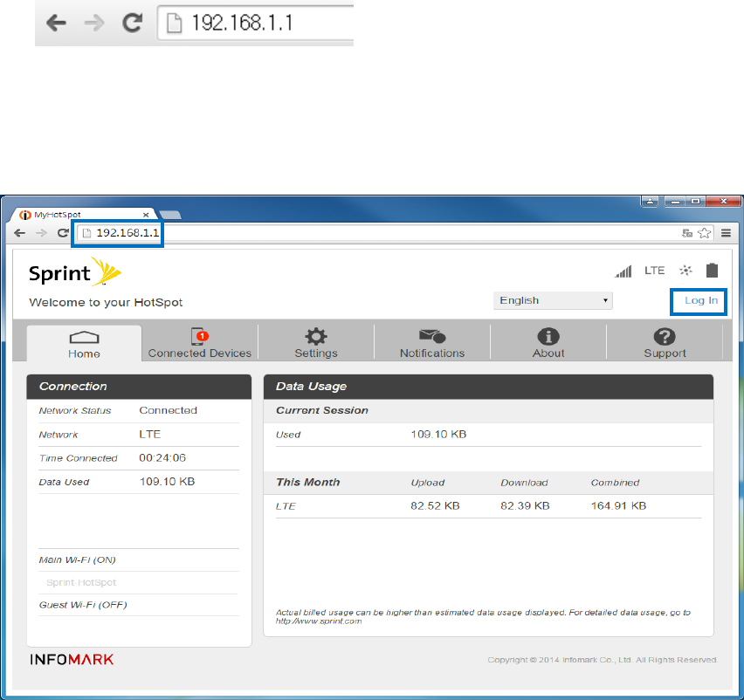Click the LTE download 82.39 KB value
744x700 pixels.
[525, 506]
